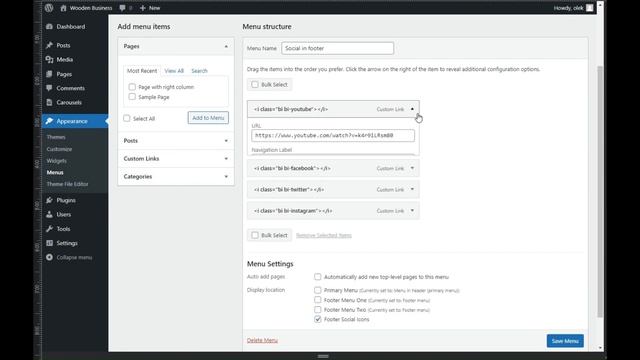Open the Widgets submenu item
The image size is (640, 360).
[x=56, y=161]
